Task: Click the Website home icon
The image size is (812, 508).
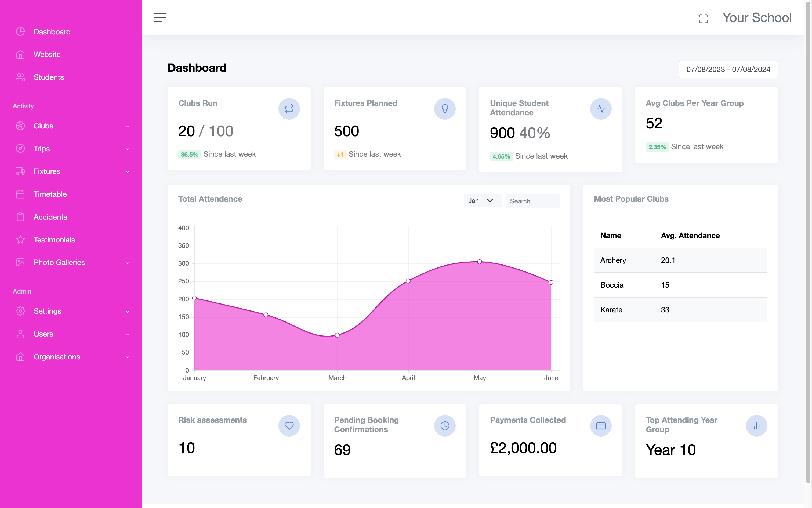Action: pyautogui.click(x=20, y=54)
